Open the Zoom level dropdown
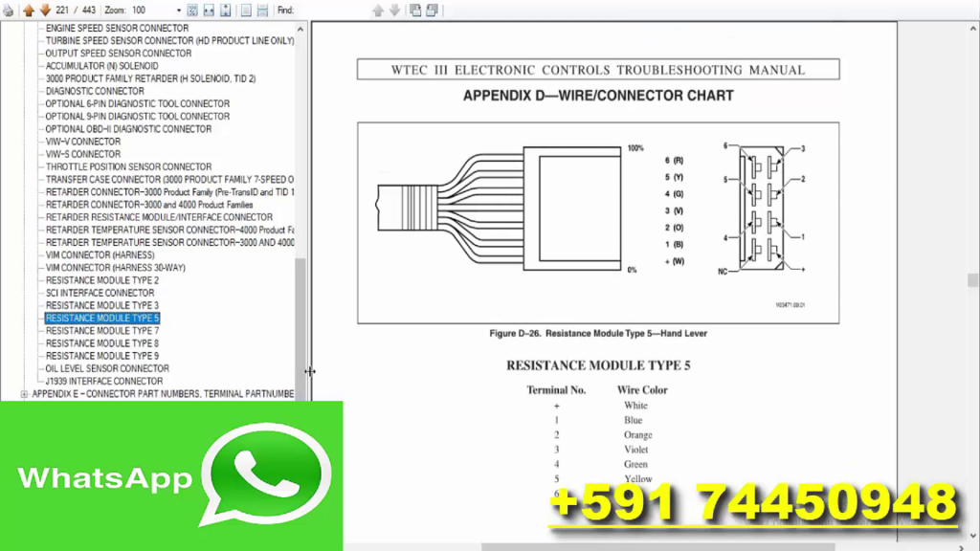980x551 pixels. 178,11
